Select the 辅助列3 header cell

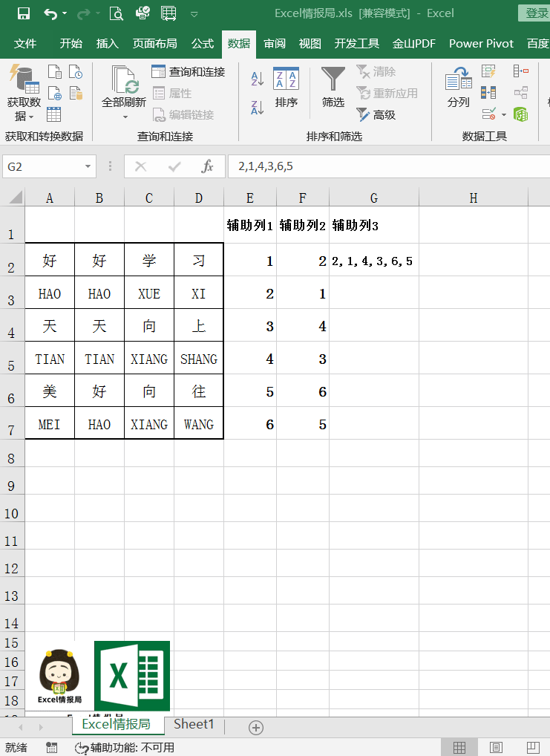(374, 225)
